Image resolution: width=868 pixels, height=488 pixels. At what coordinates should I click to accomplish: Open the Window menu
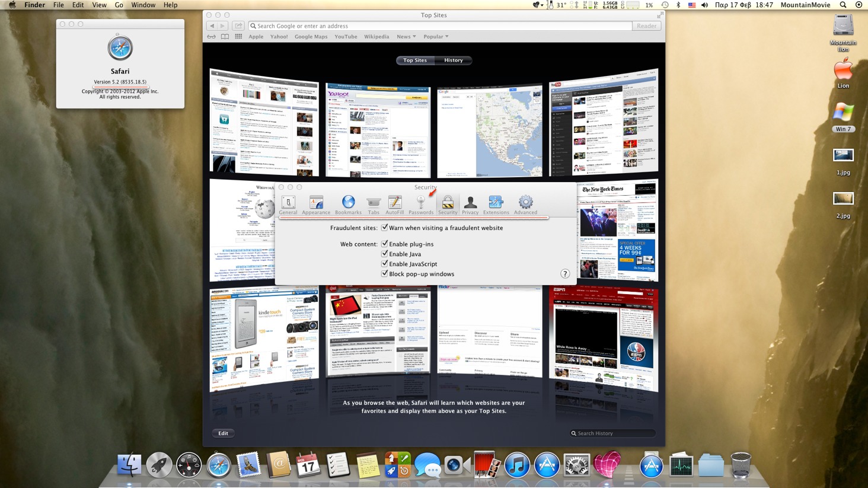pos(143,5)
